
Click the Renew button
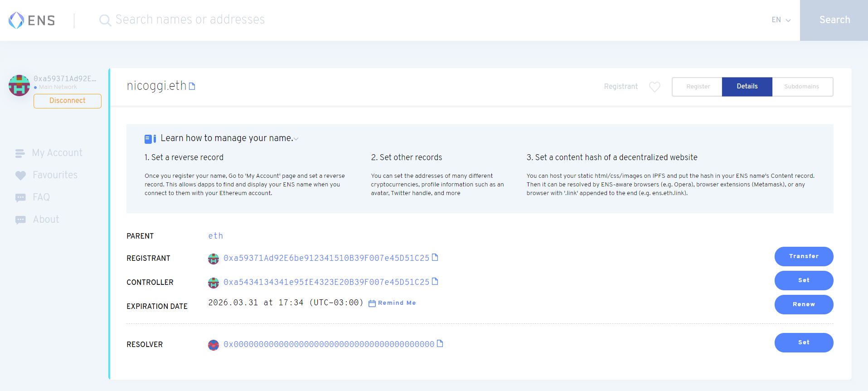(804, 304)
